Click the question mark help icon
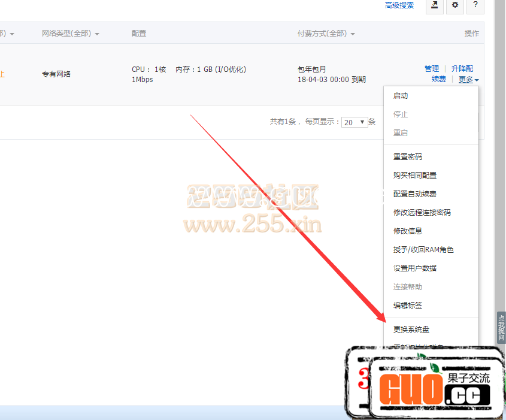The height and width of the screenshot is (420, 506). pyautogui.click(x=475, y=5)
